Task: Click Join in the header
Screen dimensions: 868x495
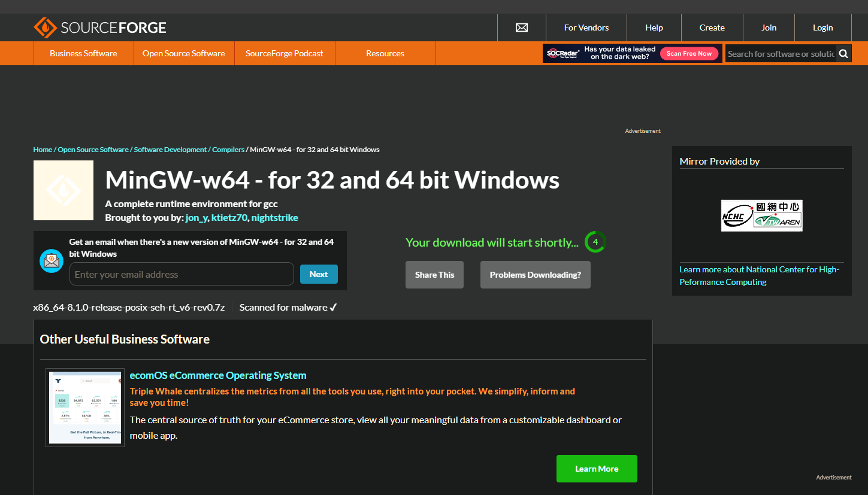Action: [x=769, y=28]
